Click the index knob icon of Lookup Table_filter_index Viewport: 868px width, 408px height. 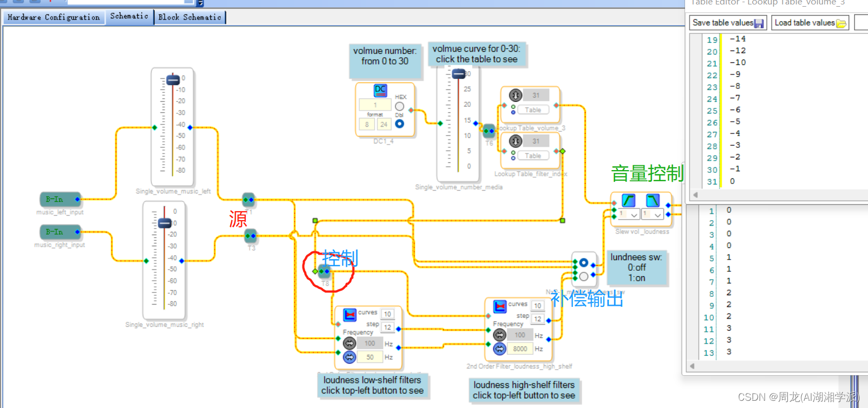pyautogui.click(x=515, y=141)
